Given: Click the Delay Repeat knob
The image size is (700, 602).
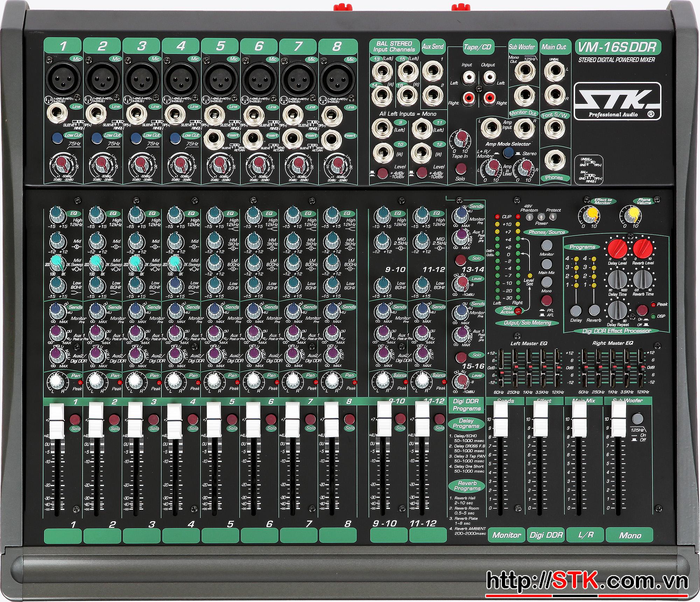Looking at the screenshot, I should [x=618, y=310].
